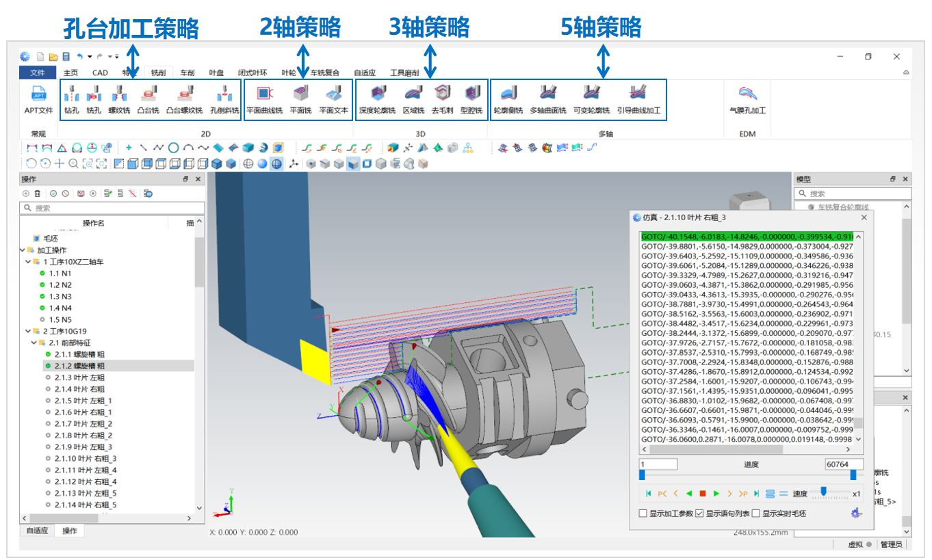The width and height of the screenshot is (932, 560).
Task: Click the trash icon in 操作 panel
Action: pos(38,194)
